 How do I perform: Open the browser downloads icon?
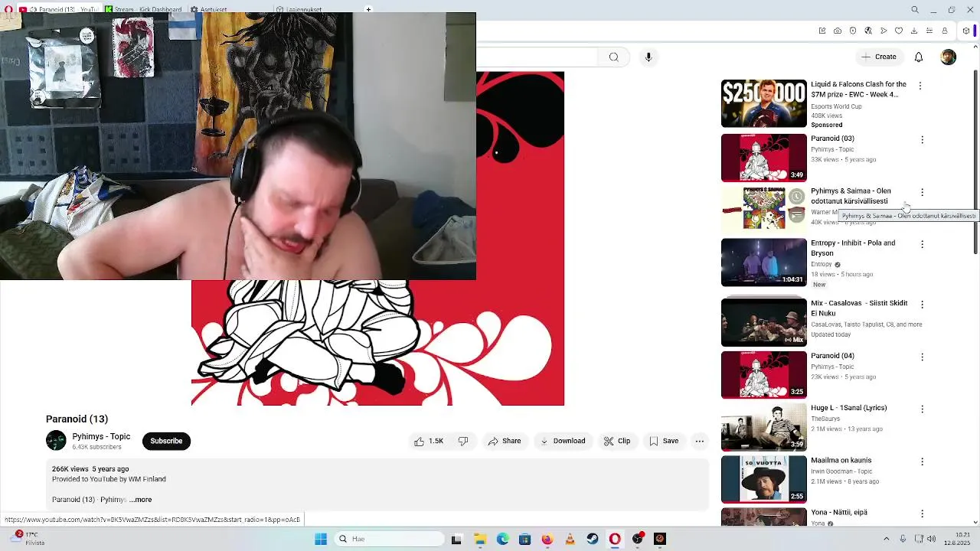point(914,31)
